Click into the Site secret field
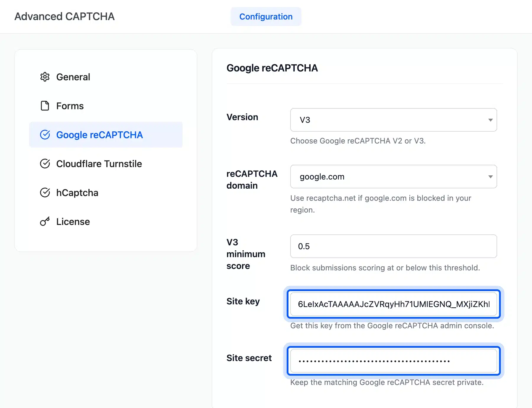 point(394,361)
